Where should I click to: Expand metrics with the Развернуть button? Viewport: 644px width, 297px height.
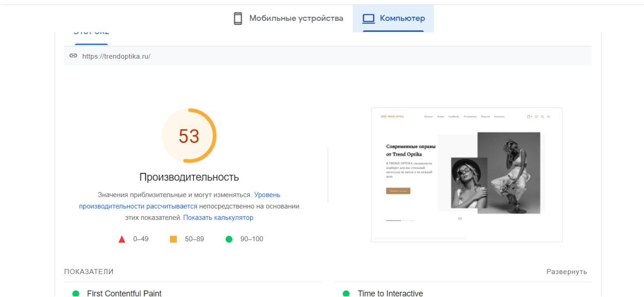pyautogui.click(x=566, y=272)
